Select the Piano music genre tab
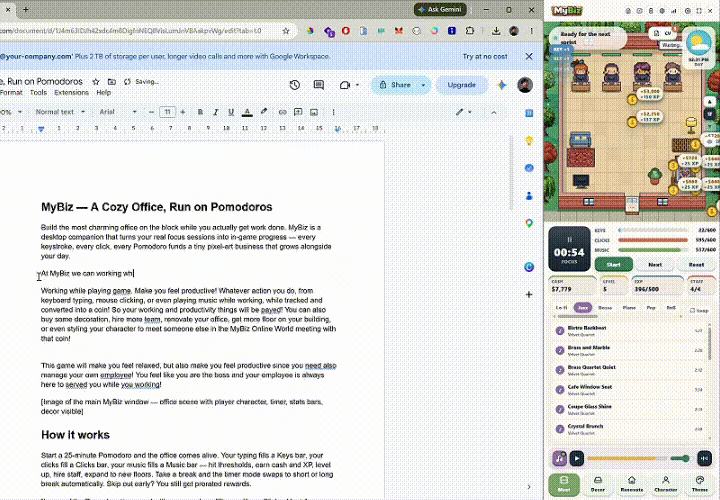 (x=629, y=308)
